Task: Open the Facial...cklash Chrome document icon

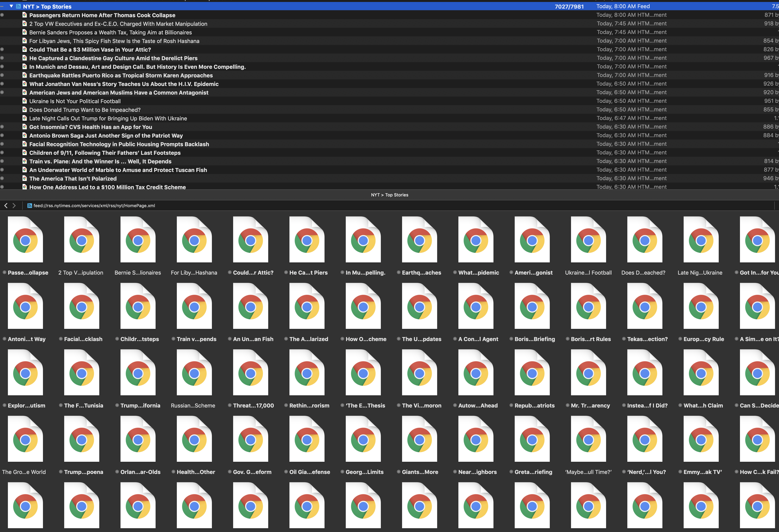Action: [x=82, y=305]
